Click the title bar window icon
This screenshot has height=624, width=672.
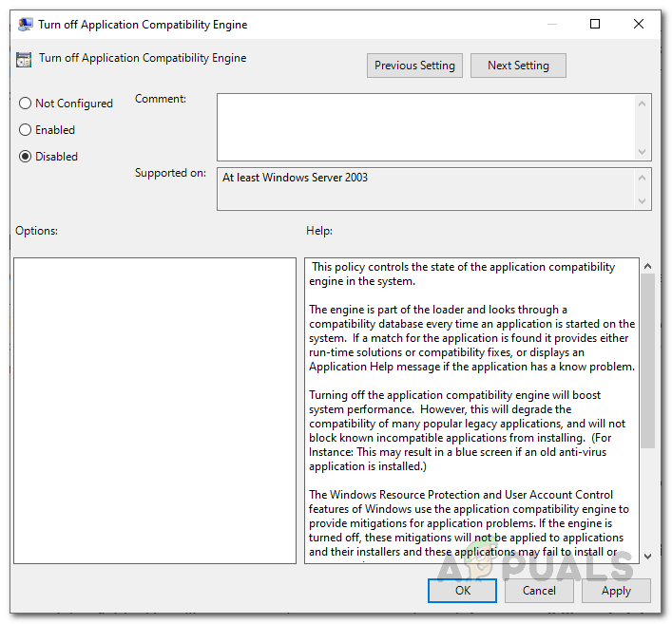26,25
